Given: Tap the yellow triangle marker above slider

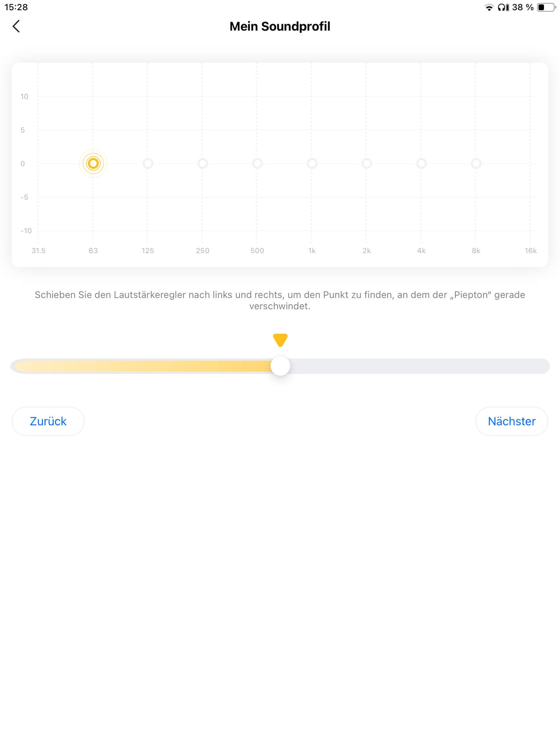Looking at the screenshot, I should (280, 340).
